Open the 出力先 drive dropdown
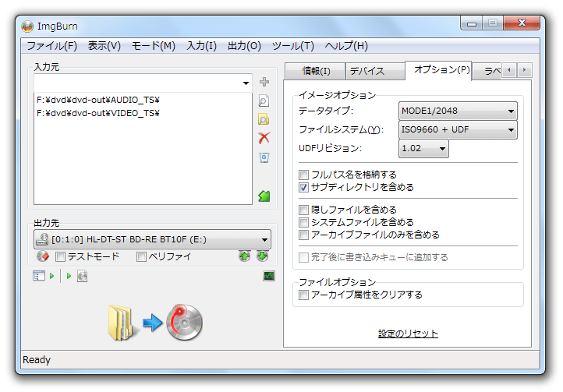The width and height of the screenshot is (563, 392). pyautogui.click(x=153, y=239)
